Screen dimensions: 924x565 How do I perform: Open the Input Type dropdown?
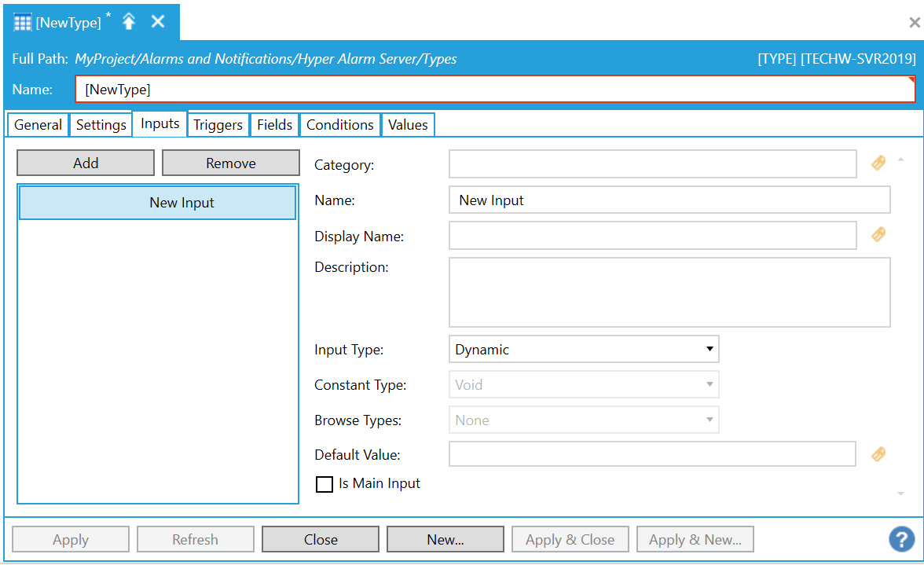click(x=584, y=350)
